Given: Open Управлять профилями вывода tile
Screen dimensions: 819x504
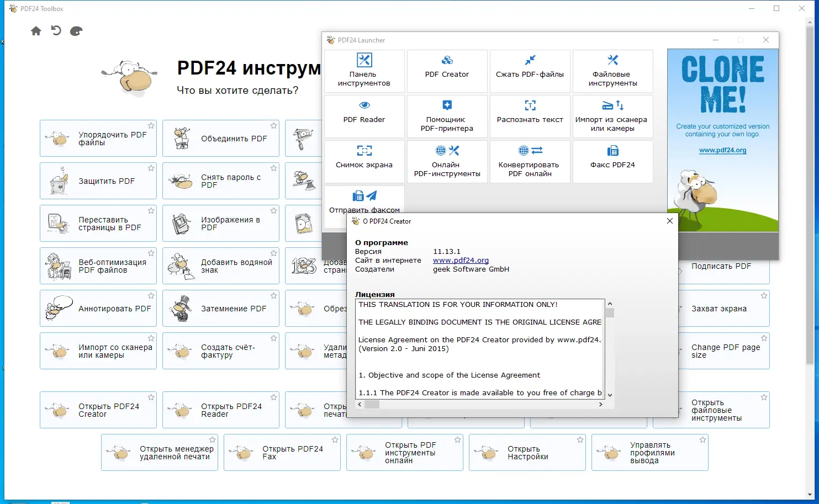Looking at the screenshot, I should click(x=650, y=453).
